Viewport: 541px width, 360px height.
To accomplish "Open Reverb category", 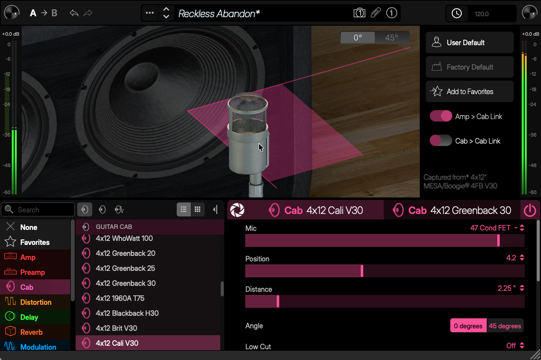I will click(35, 332).
